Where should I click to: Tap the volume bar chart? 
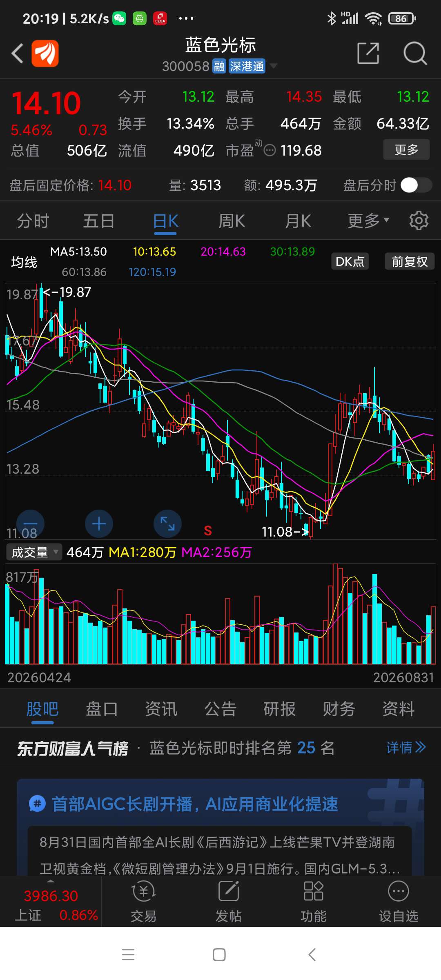(x=220, y=615)
